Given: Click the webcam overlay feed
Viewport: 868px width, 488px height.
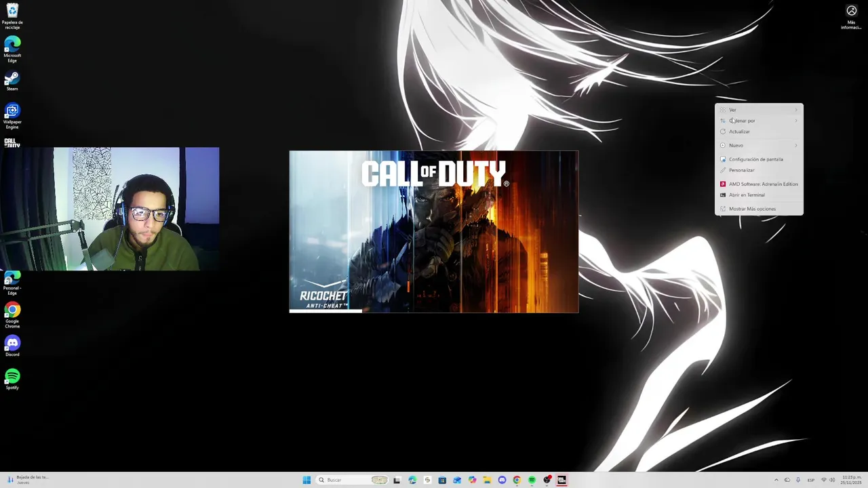Looking at the screenshot, I should [x=110, y=209].
